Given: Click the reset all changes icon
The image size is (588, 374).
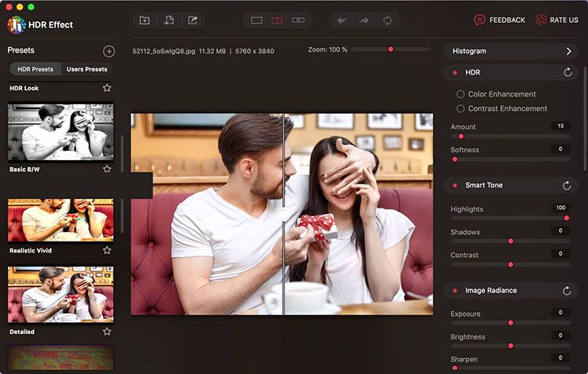Looking at the screenshot, I should pyautogui.click(x=387, y=20).
